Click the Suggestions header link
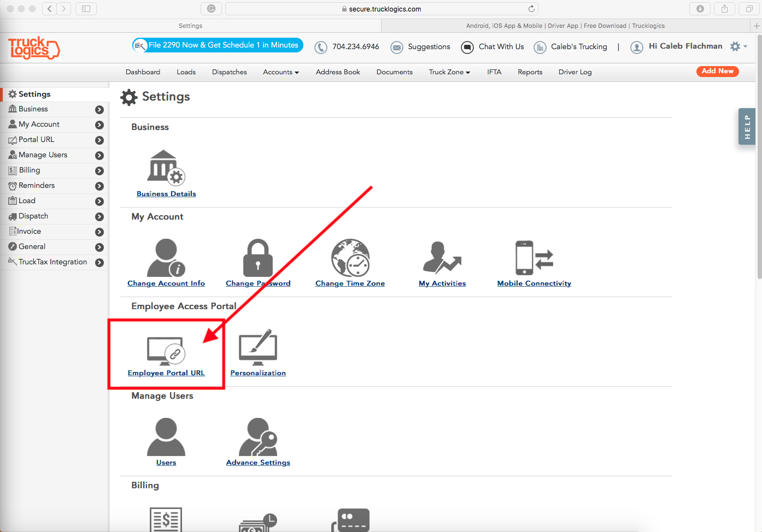 (x=429, y=47)
